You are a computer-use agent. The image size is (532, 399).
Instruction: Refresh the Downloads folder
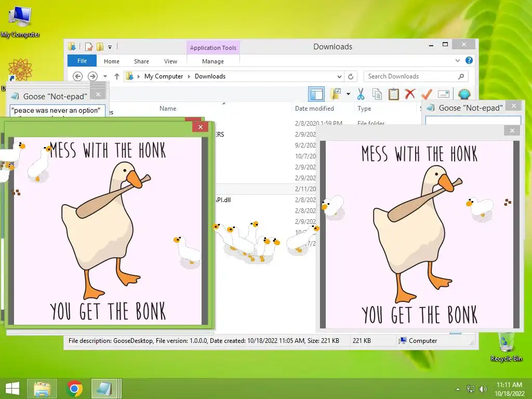click(351, 77)
